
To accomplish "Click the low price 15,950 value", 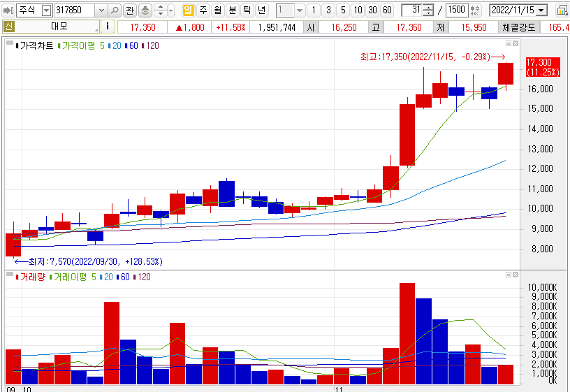I will tap(474, 27).
